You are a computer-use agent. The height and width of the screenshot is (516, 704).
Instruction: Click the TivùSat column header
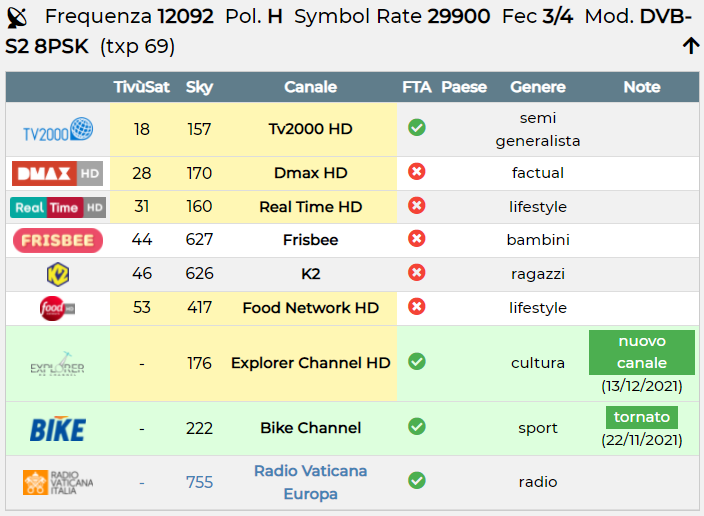(x=141, y=87)
